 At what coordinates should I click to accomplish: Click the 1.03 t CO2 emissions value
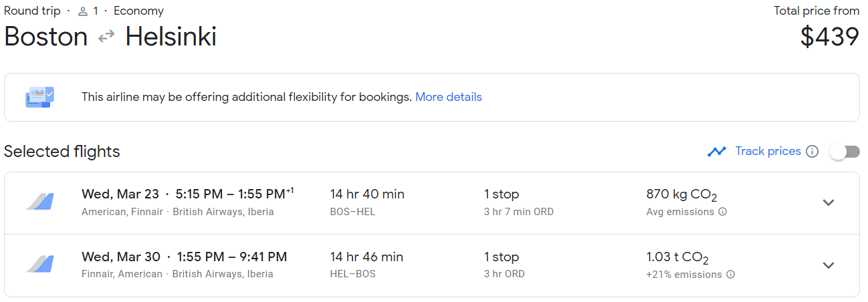click(677, 257)
